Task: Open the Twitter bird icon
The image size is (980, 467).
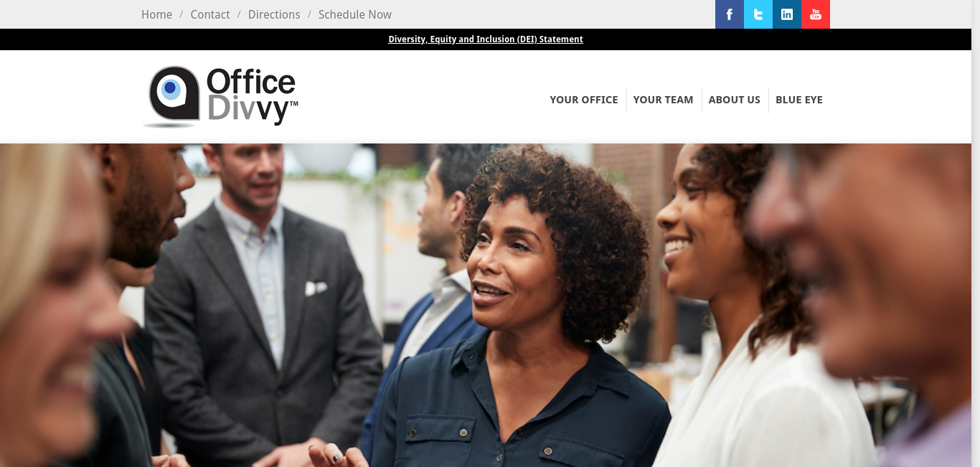Action: coord(758,14)
